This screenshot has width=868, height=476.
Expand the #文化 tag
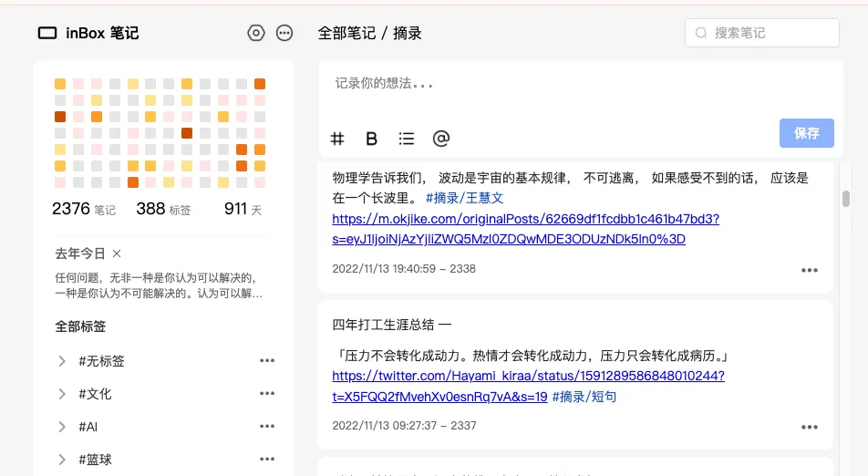(62, 394)
